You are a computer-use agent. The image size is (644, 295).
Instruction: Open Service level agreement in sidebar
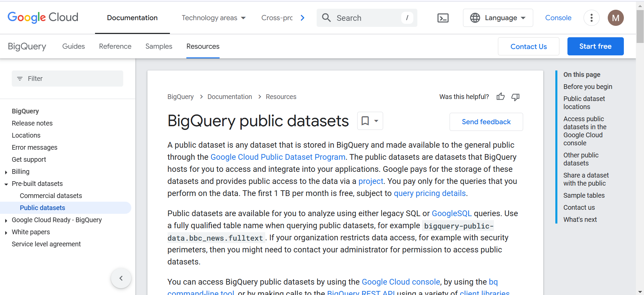click(x=46, y=244)
